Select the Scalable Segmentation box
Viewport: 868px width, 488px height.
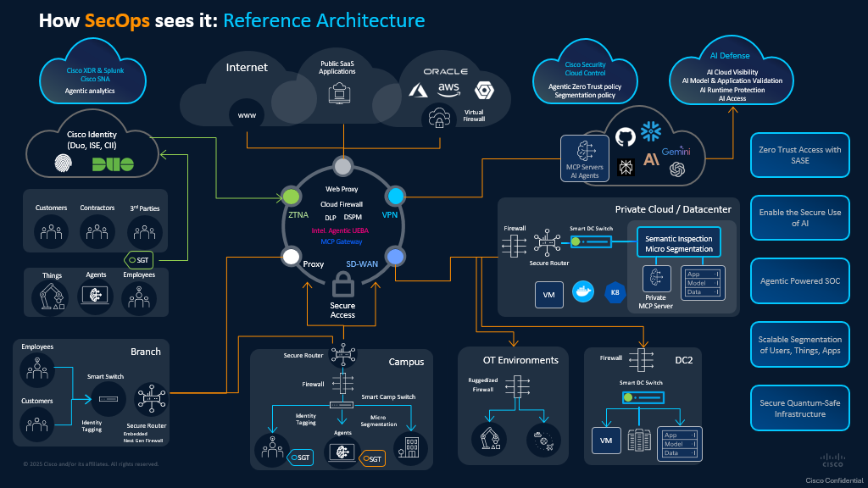[800, 344]
